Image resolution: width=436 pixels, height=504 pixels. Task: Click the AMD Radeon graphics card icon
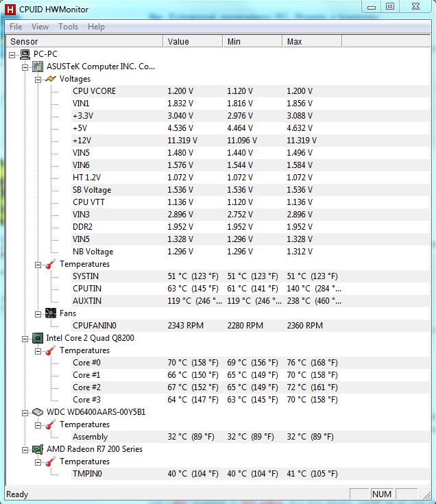[x=38, y=449]
